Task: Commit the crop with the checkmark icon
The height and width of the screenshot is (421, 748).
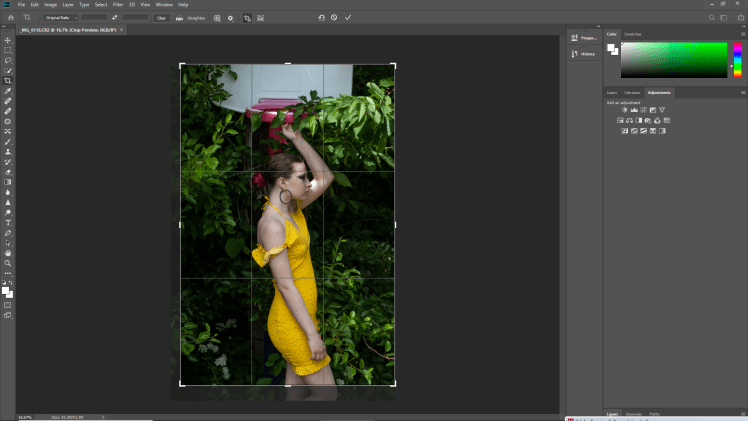Action: click(x=348, y=17)
